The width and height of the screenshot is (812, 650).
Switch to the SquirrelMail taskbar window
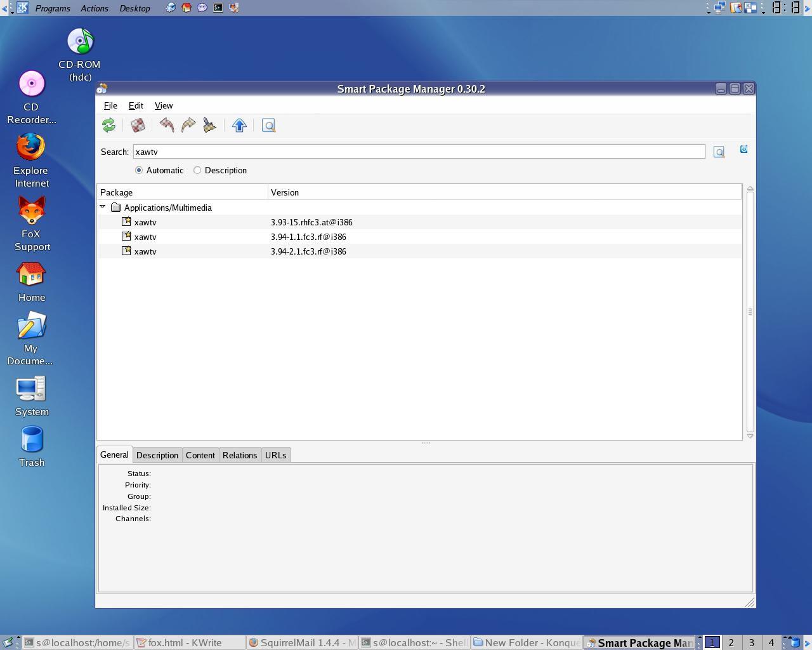coord(303,642)
